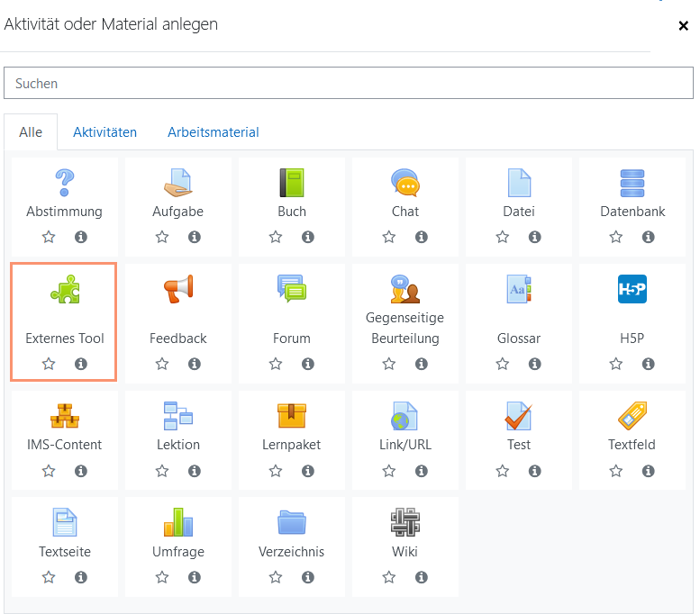
Task: Show info for Abstimmung
Action: (81, 237)
